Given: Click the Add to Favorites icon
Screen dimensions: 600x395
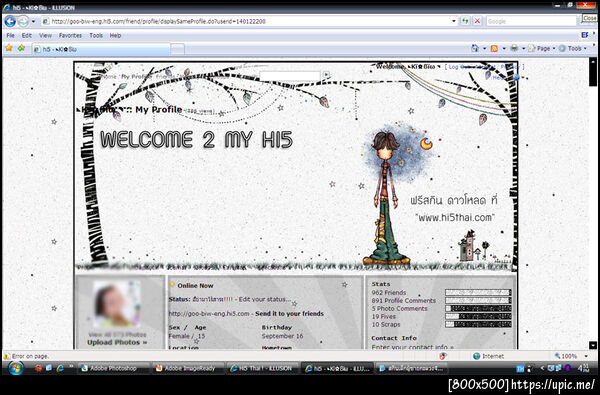Looking at the screenshot, I should point(21,48).
